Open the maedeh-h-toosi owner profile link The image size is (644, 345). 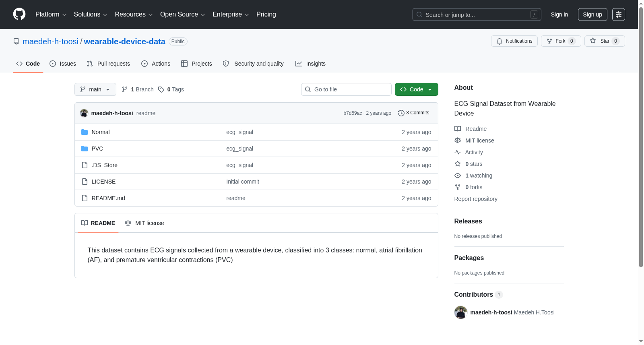[x=51, y=41]
